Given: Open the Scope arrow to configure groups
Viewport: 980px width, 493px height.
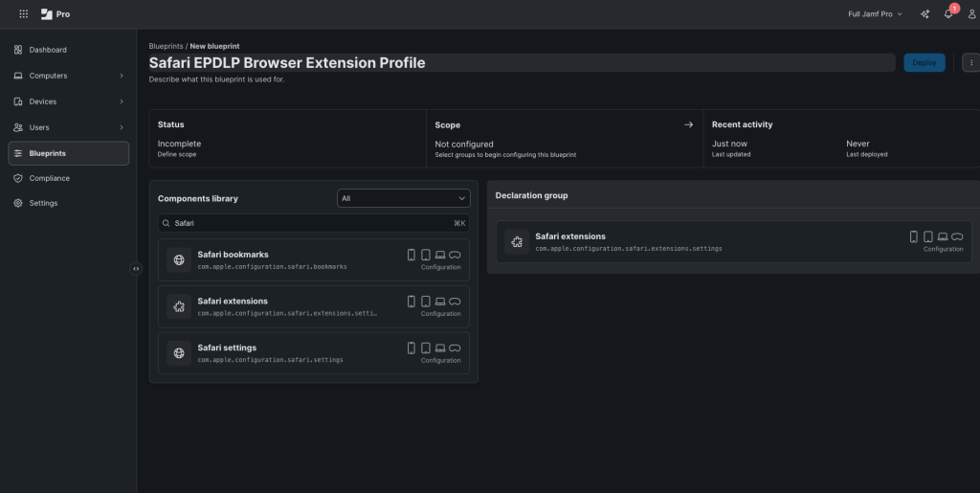Looking at the screenshot, I should (689, 124).
